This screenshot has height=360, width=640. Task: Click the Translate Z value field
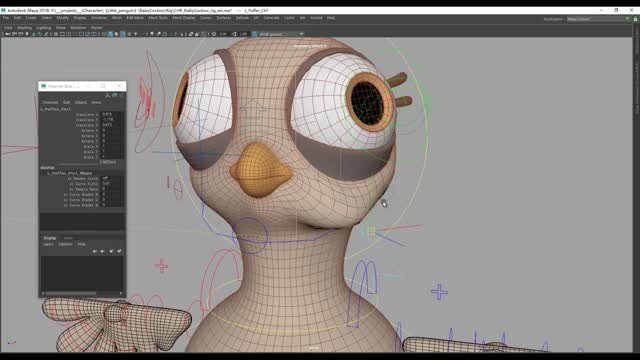coord(112,125)
